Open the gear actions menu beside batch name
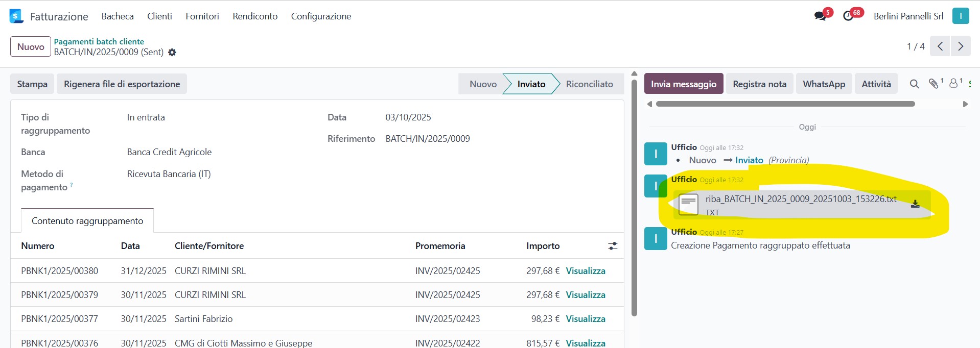Screen dimensions: 980x348 [172, 53]
